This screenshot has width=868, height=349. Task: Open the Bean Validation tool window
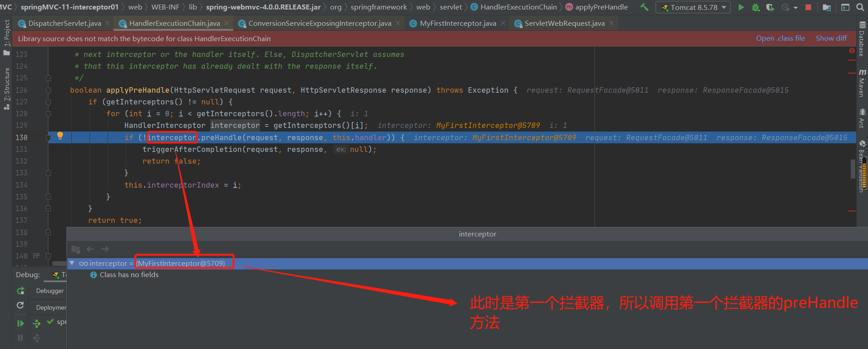coord(862,166)
